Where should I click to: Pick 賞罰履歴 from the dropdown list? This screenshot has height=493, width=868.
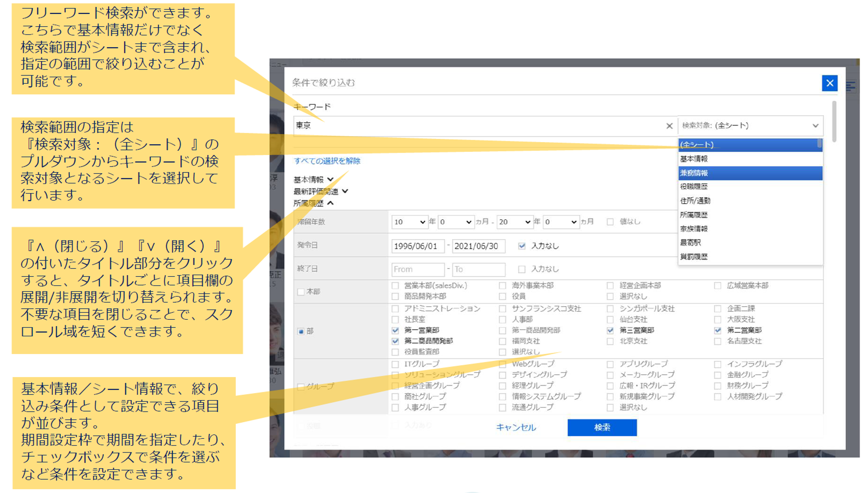click(x=750, y=257)
